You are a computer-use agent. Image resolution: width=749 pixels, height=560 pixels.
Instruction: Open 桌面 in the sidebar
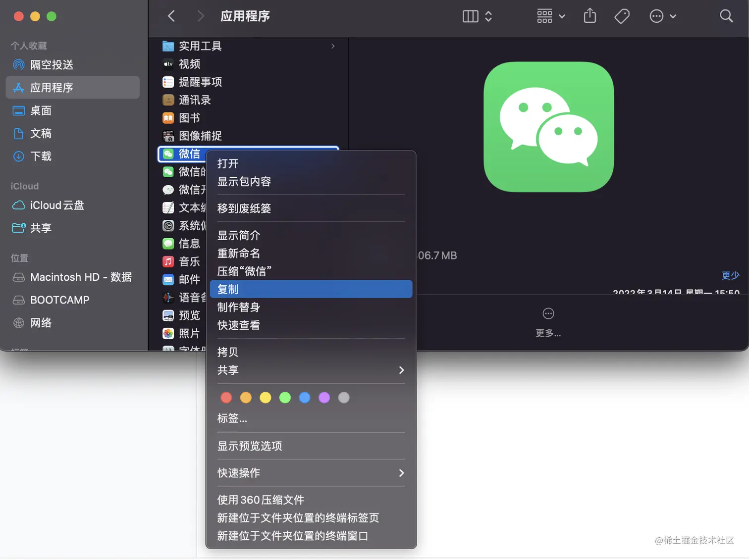[x=72, y=110]
